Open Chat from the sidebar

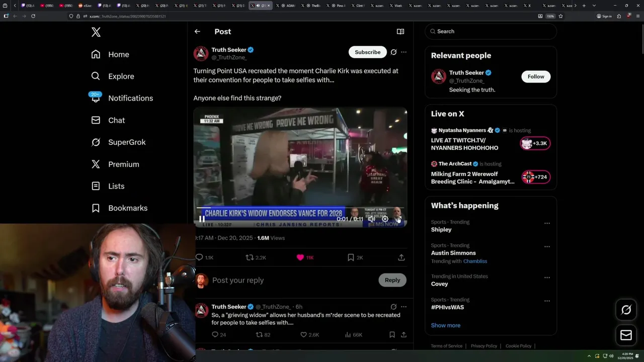tap(108, 120)
